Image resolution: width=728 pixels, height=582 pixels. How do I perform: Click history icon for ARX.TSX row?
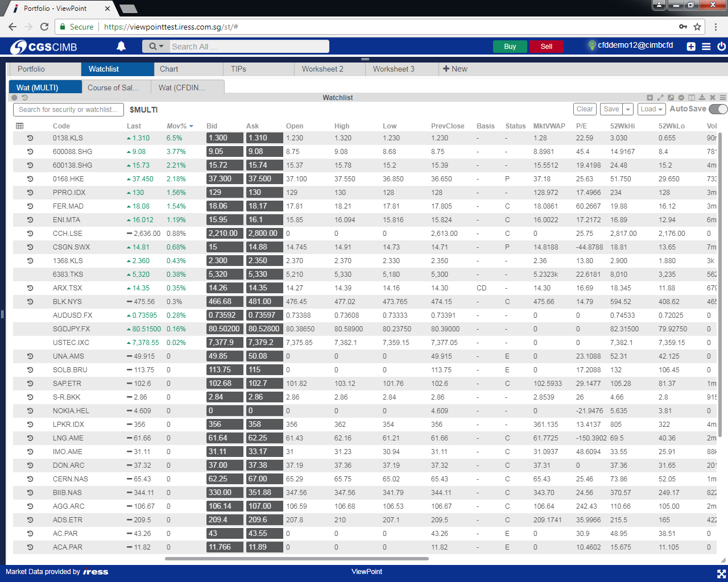click(x=30, y=288)
